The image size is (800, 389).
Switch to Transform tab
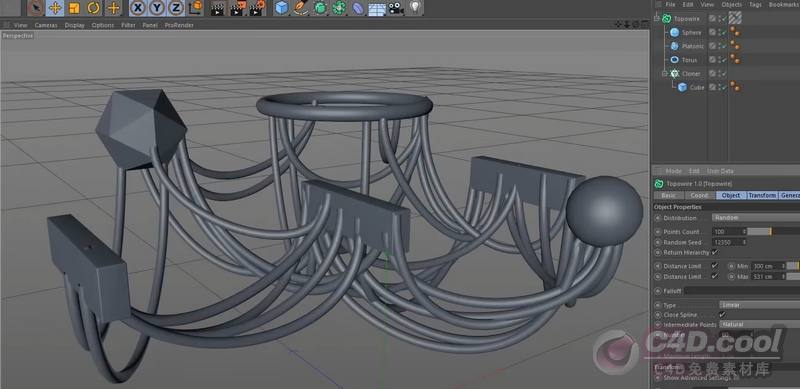(762, 196)
